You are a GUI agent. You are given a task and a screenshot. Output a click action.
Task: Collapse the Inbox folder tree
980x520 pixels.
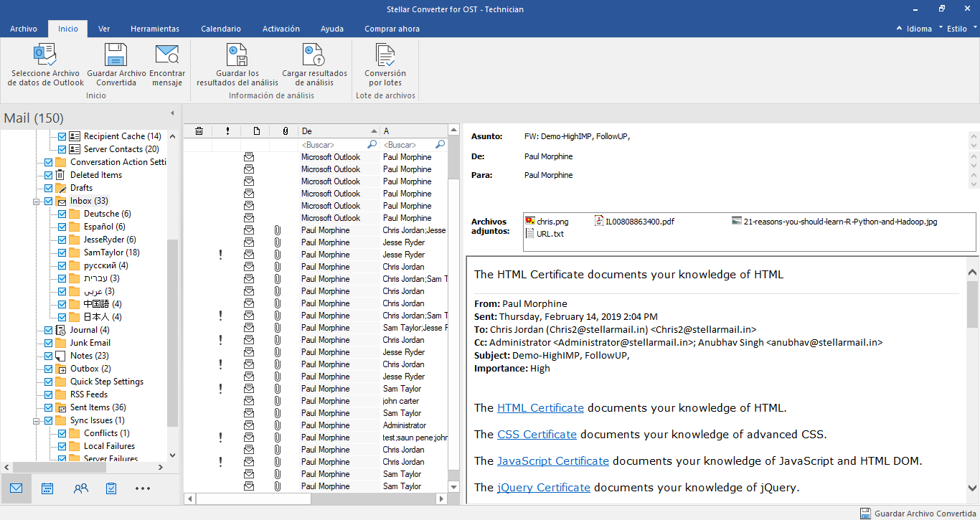point(35,202)
